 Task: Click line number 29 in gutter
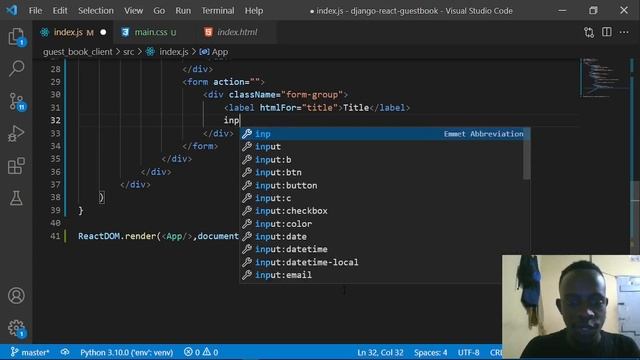point(56,82)
